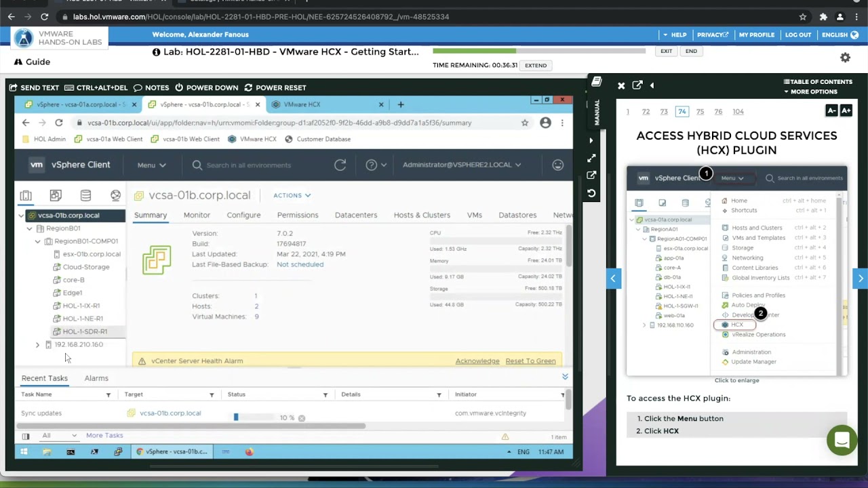The width and height of the screenshot is (868, 488).
Task: Collapse the RegionB01-COMP01 cluster node
Action: 37,241
